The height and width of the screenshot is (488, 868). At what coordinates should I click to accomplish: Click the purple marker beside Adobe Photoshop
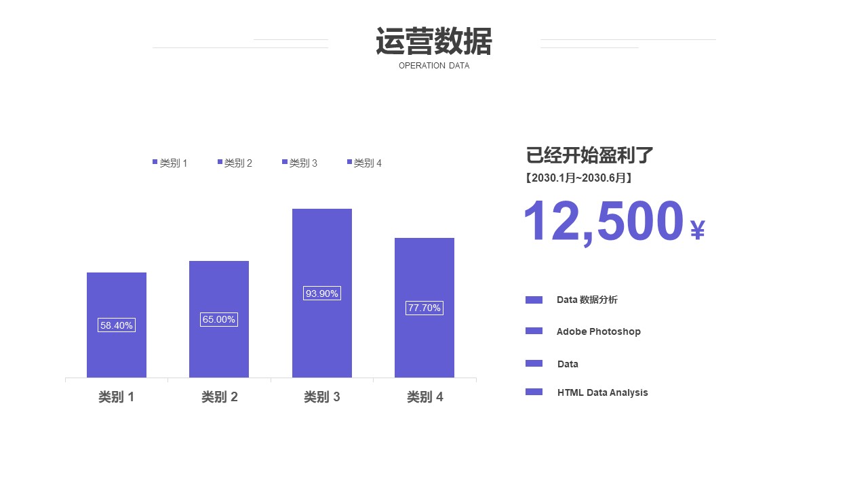(534, 331)
